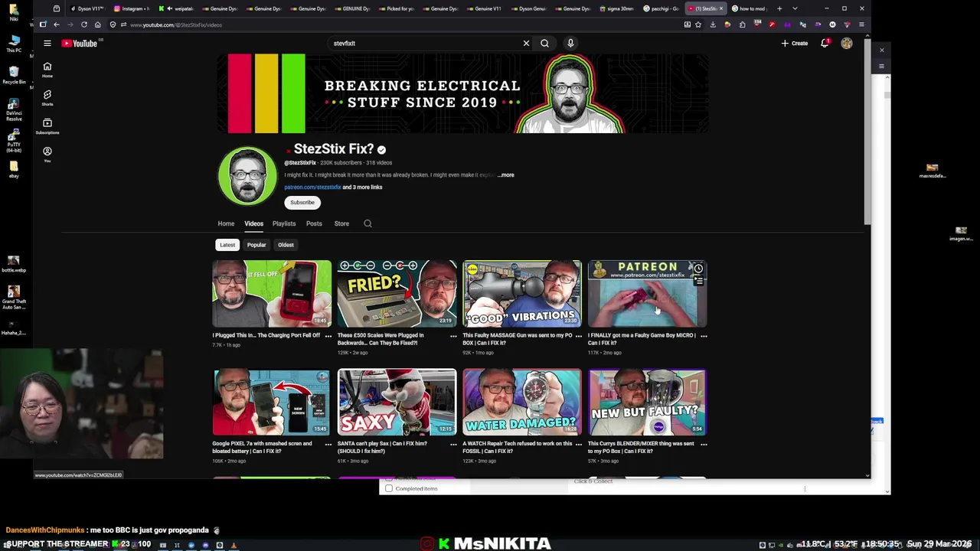The height and width of the screenshot is (551, 980).
Task: Switch to the Dyson V11 browser tab
Action: tap(87, 8)
